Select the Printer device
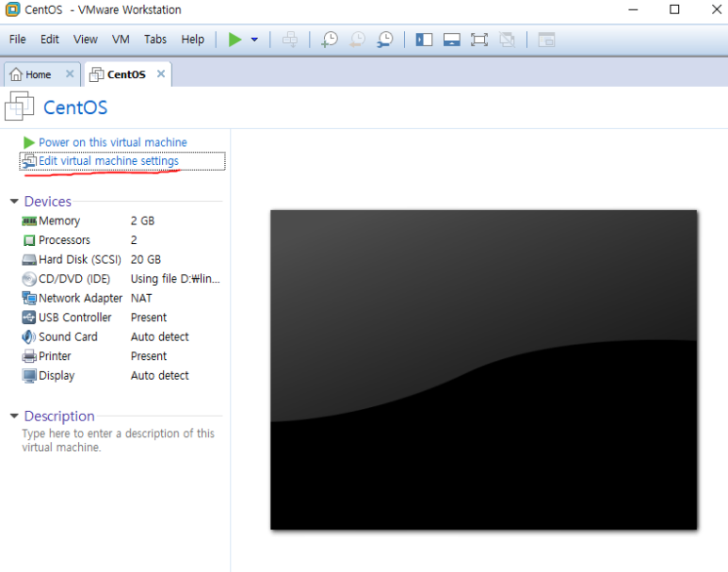Viewport: 728px width, 572px height. 121,356
